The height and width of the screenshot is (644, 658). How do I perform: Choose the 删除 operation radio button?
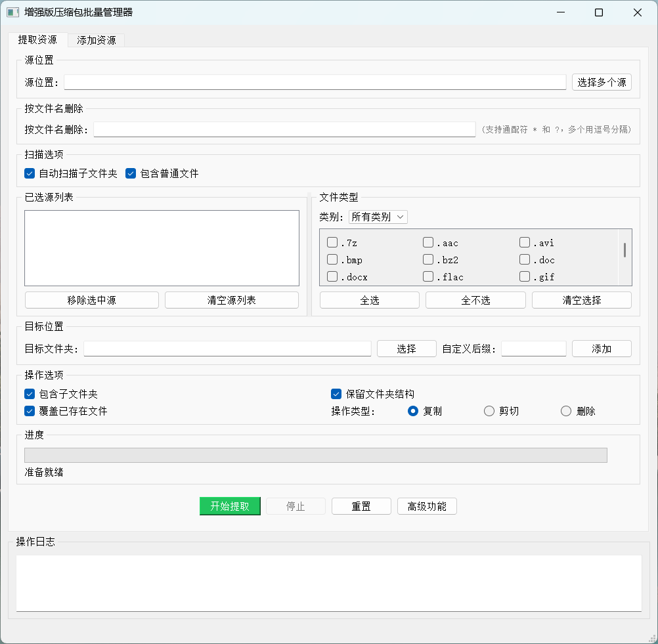click(566, 412)
